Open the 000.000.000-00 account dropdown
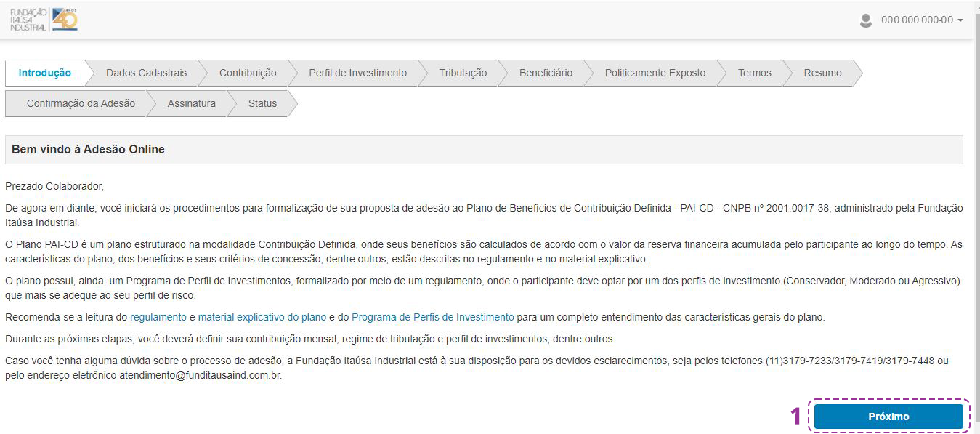 click(x=922, y=20)
